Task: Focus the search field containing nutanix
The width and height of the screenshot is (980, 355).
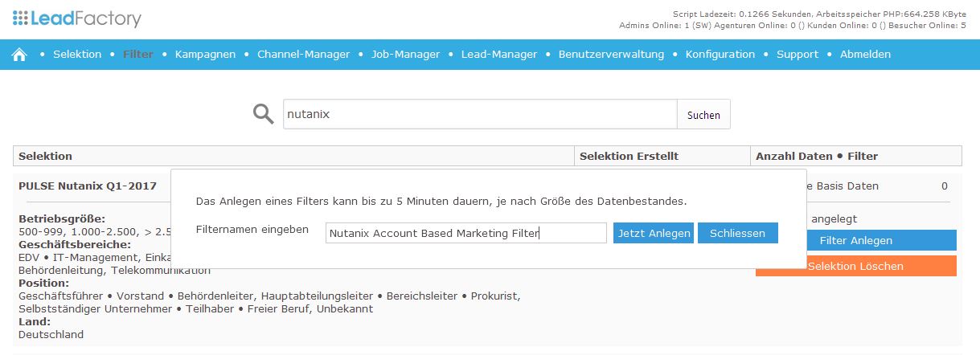Action: 480,115
